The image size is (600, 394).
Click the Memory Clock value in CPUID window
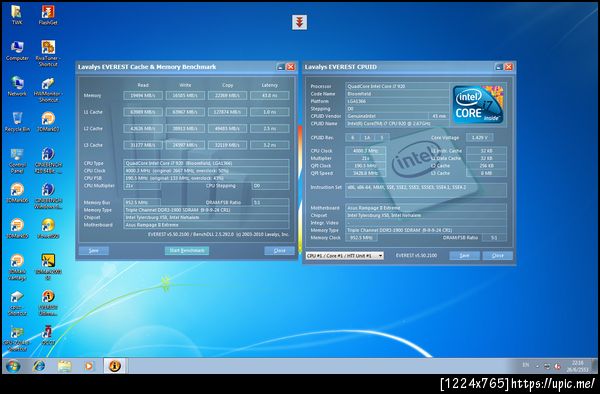coord(361,238)
